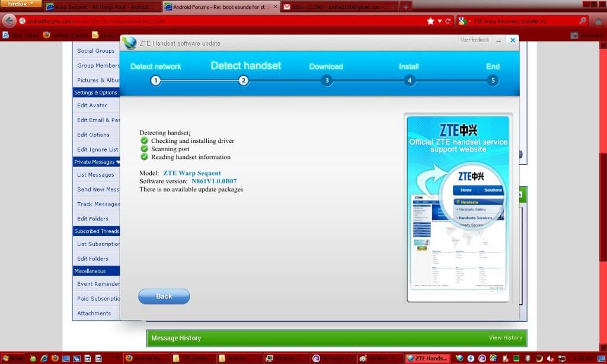The image size is (607, 364).
Task: Reload the page using the refresh icon
Action: pos(448,21)
